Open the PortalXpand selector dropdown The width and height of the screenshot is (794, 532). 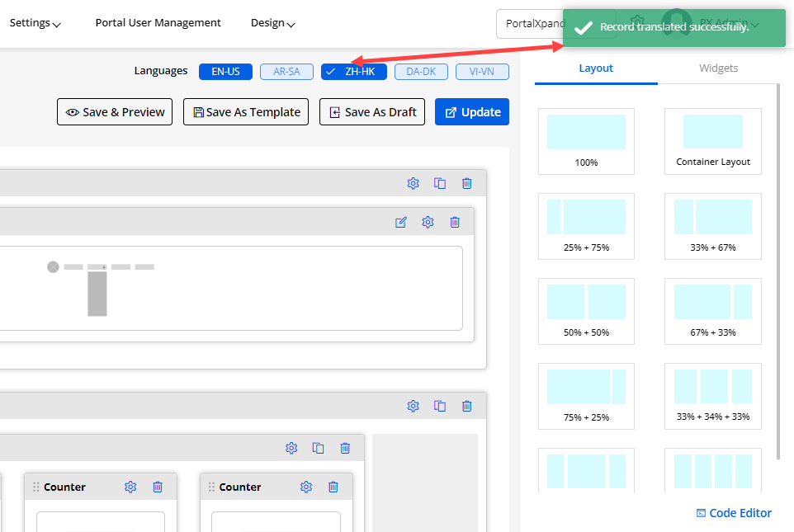pyautogui.click(x=530, y=24)
